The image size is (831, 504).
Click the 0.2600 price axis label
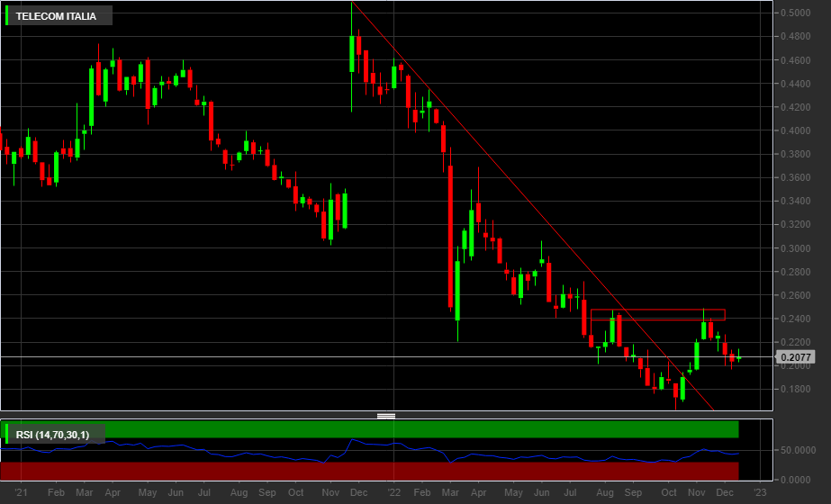coord(796,295)
